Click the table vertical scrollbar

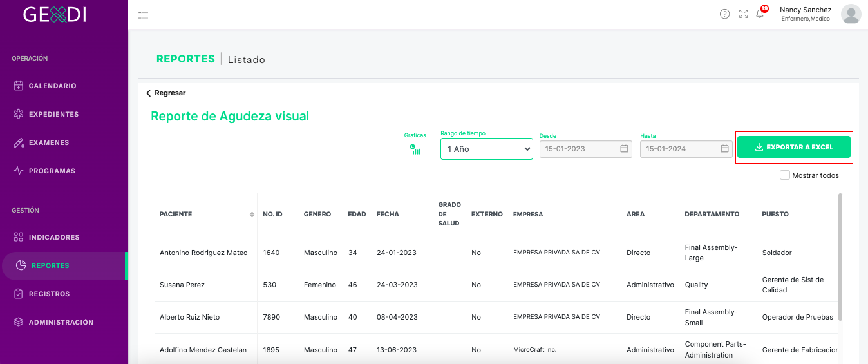[x=840, y=256]
